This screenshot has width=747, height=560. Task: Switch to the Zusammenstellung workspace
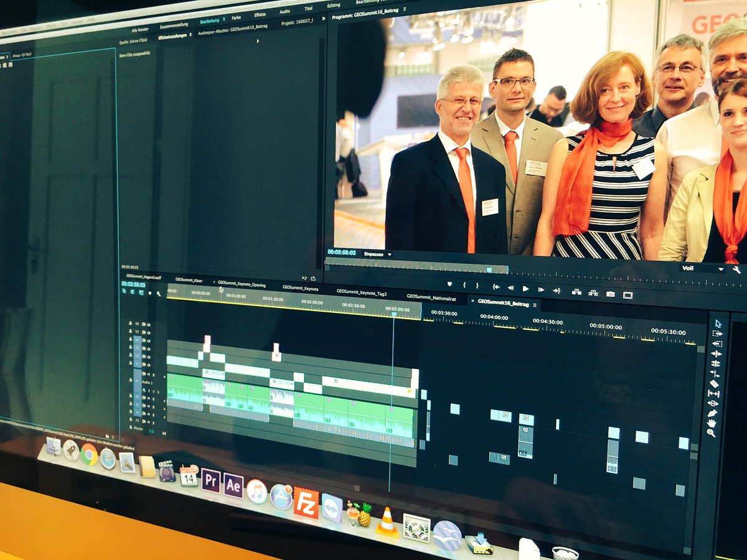click(174, 26)
